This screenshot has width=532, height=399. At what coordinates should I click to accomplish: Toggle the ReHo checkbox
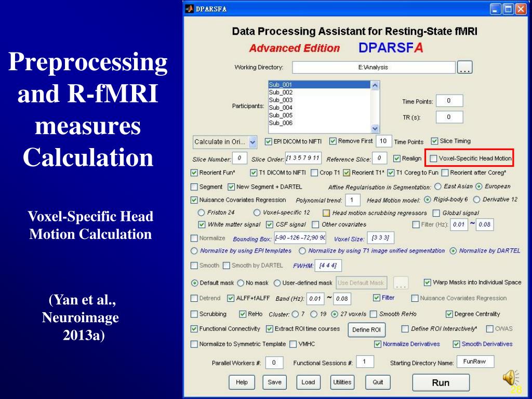point(243,314)
